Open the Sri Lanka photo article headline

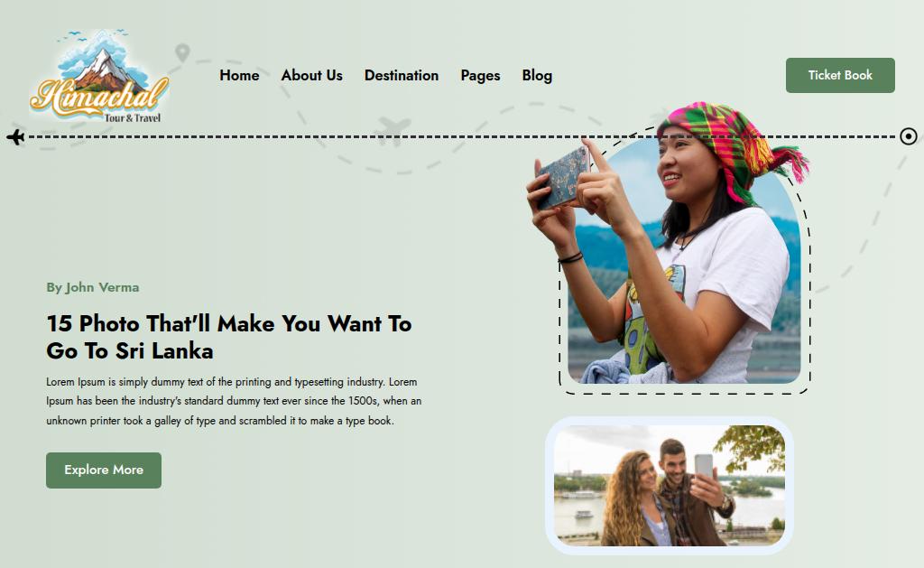tap(228, 337)
